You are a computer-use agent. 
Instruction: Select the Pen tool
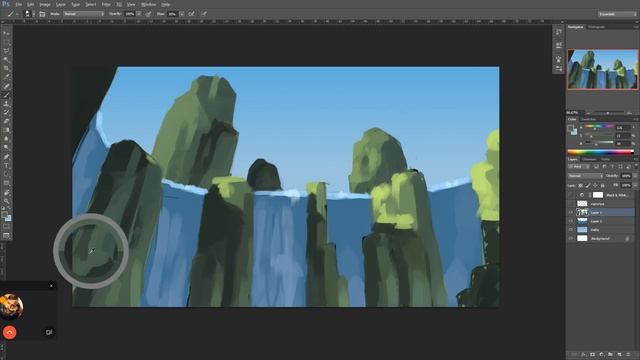point(6,157)
